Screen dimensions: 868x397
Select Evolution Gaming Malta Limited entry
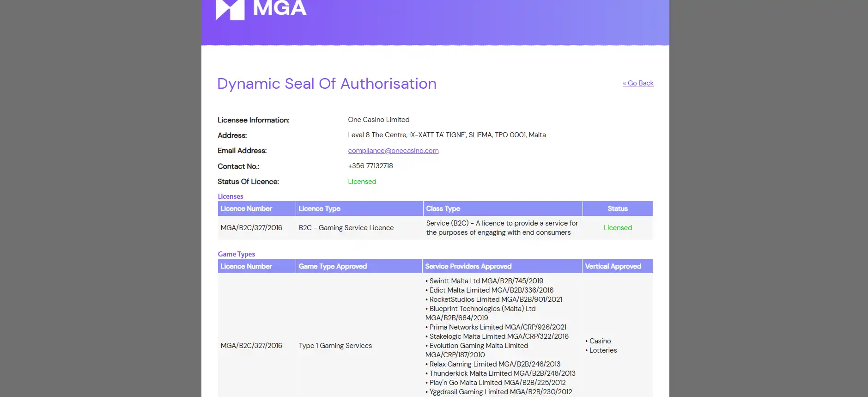(477, 350)
